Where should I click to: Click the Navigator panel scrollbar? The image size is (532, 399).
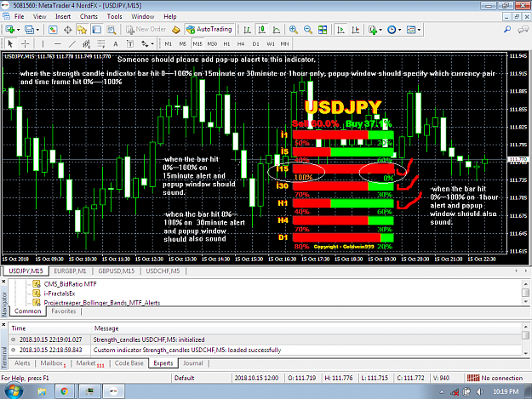point(525,293)
